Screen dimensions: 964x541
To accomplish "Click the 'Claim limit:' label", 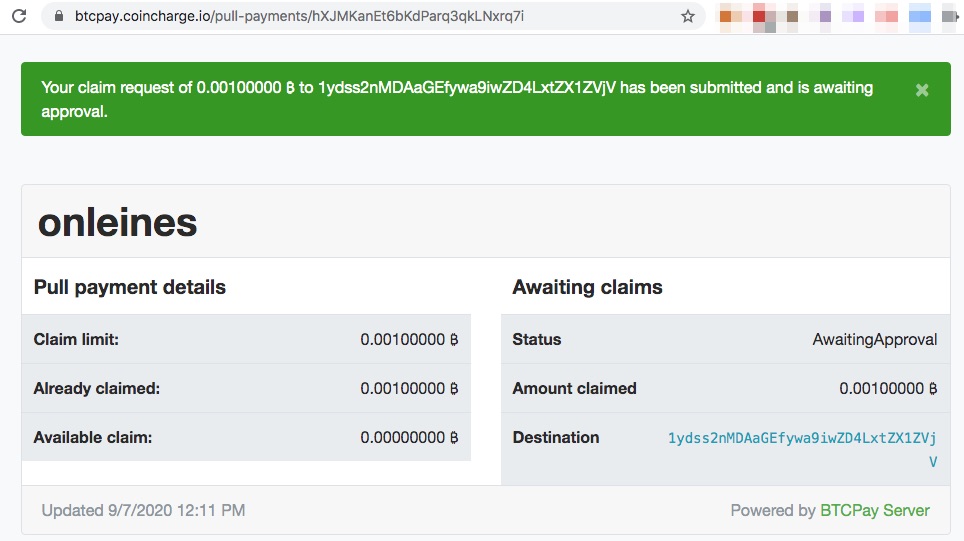I will coord(76,339).
